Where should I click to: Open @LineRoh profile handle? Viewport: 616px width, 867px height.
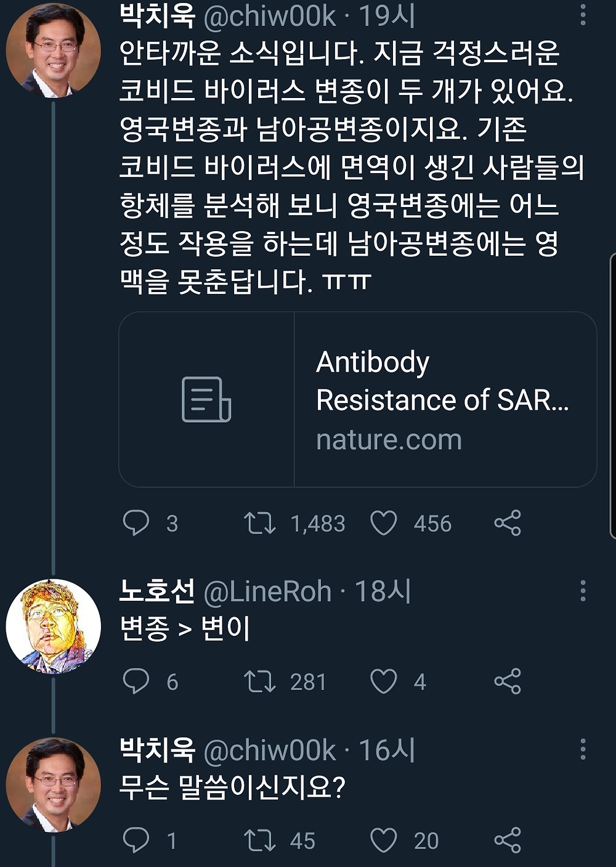point(267,592)
